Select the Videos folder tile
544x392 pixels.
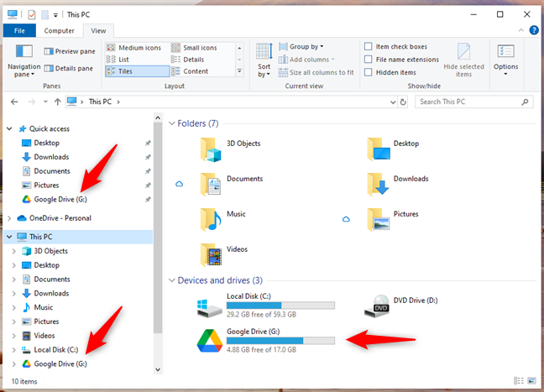click(x=224, y=255)
